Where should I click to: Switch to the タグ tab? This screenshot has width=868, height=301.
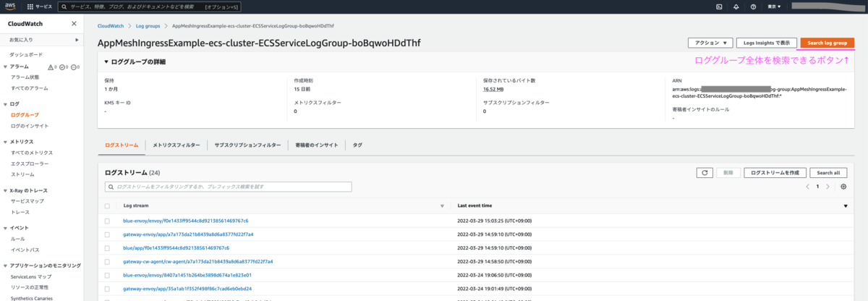pos(357,145)
